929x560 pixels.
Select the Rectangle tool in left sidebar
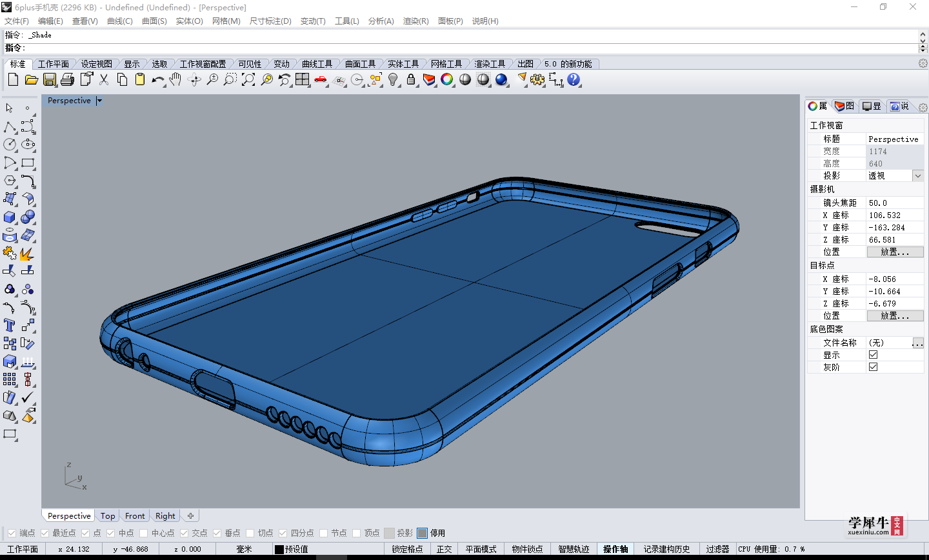(28, 163)
